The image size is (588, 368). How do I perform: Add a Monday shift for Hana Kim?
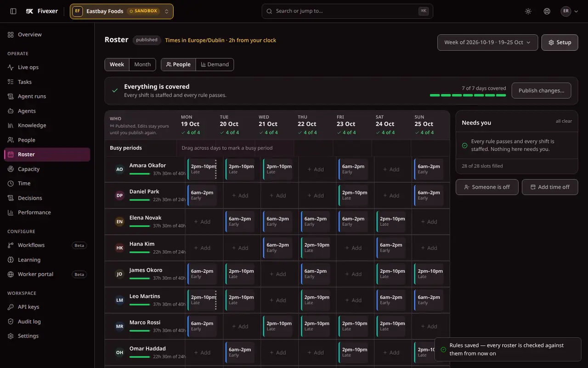pyautogui.click(x=202, y=248)
